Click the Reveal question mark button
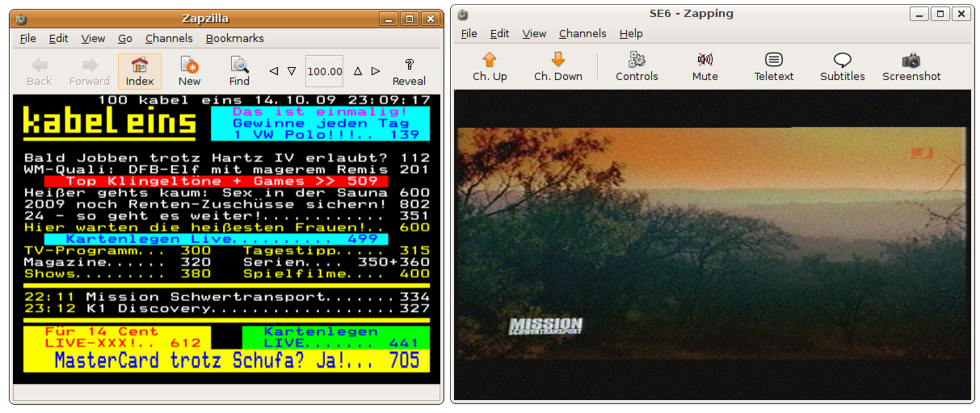 point(410,71)
